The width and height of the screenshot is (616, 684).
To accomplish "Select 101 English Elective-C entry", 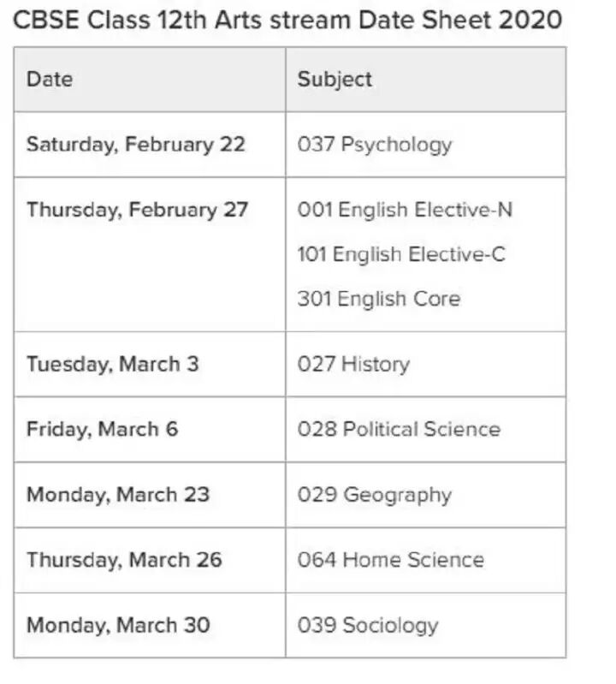I will pos(401,254).
